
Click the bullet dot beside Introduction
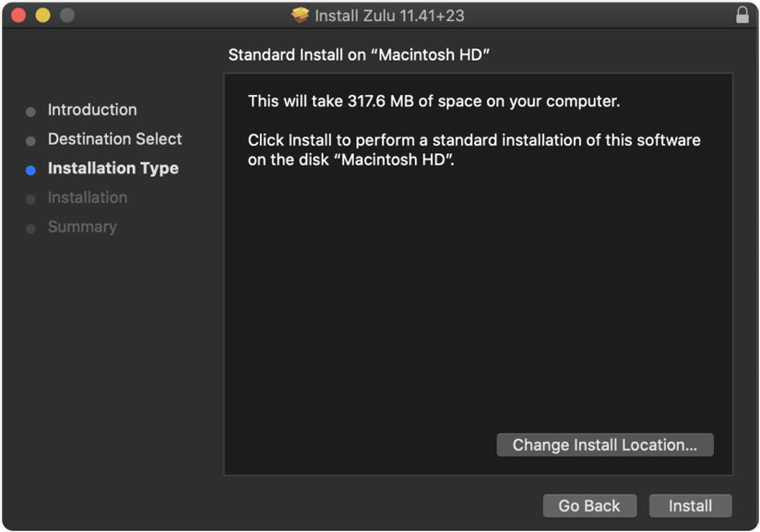30,112
